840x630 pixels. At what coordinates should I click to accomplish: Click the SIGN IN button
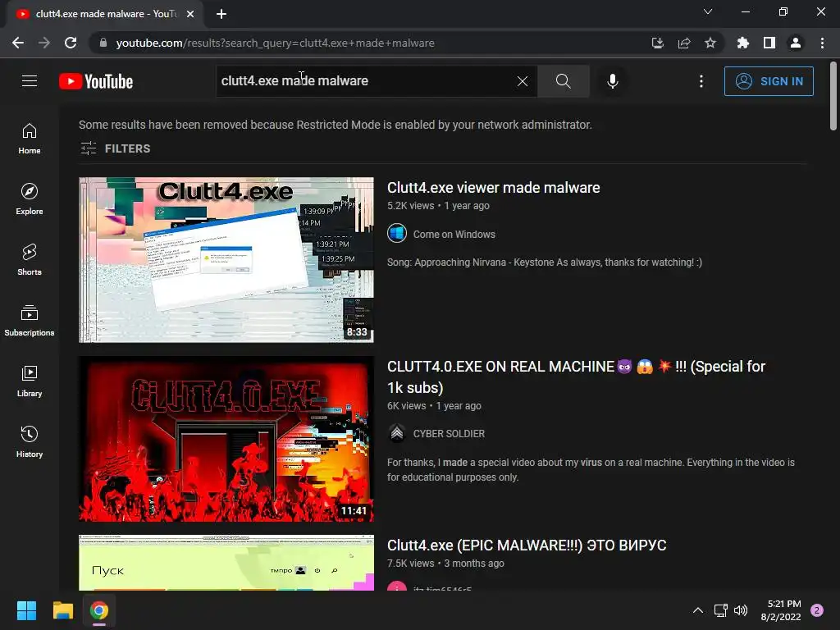tap(769, 81)
